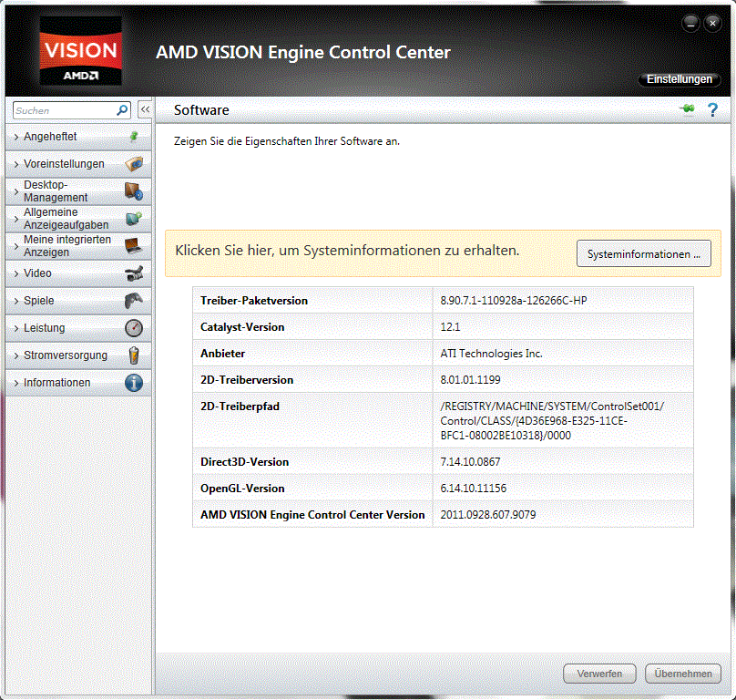Close the Control Center window
Image resolution: width=736 pixels, height=700 pixels.
pos(712,23)
